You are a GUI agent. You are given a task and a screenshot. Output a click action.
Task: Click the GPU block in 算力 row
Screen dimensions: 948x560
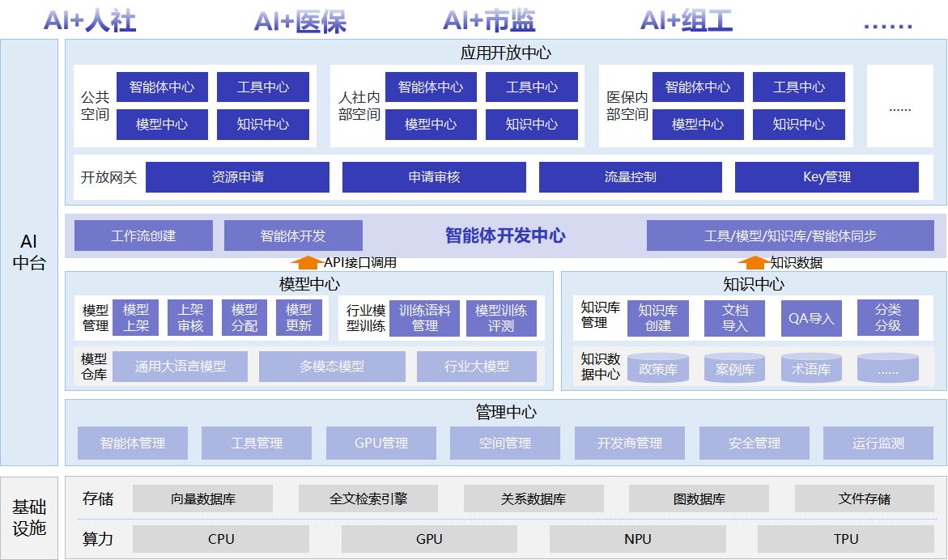[429, 539]
